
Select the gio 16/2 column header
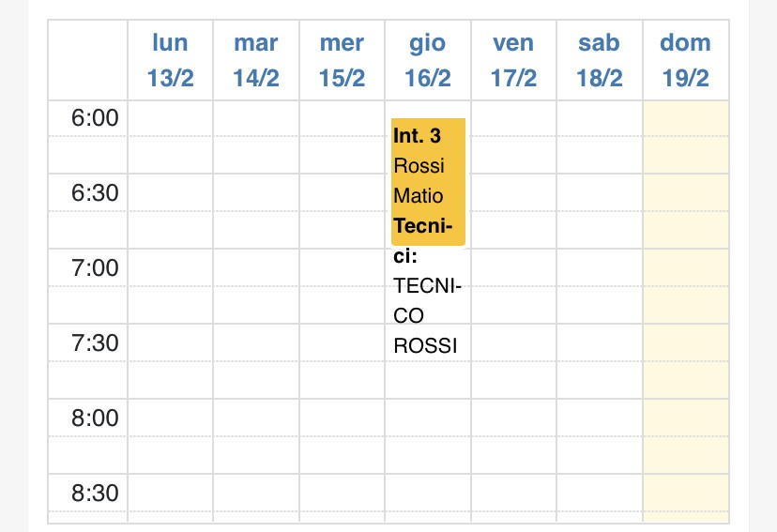428,60
